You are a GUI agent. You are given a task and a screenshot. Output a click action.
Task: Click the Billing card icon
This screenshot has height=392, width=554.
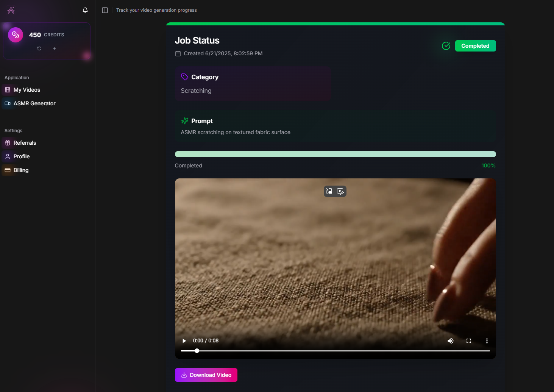[x=8, y=170]
